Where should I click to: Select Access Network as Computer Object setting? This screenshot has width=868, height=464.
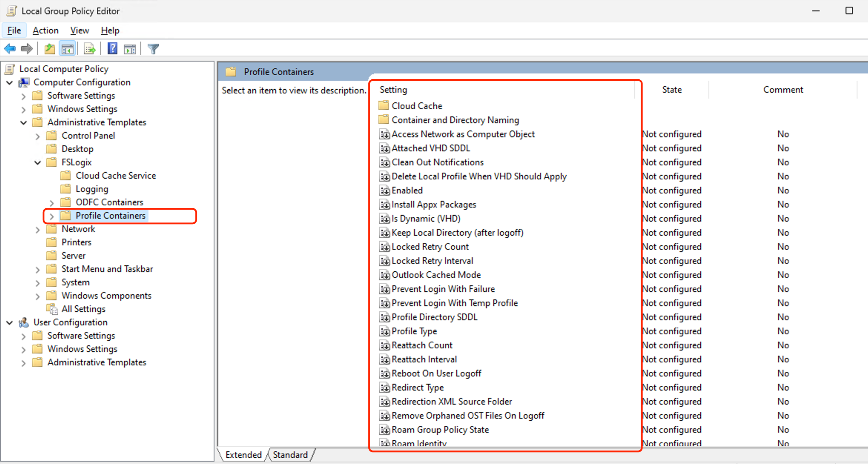463,134
